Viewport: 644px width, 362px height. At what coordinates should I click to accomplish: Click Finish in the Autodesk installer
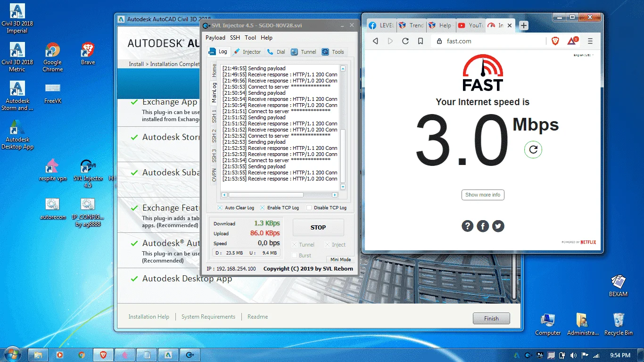click(491, 318)
